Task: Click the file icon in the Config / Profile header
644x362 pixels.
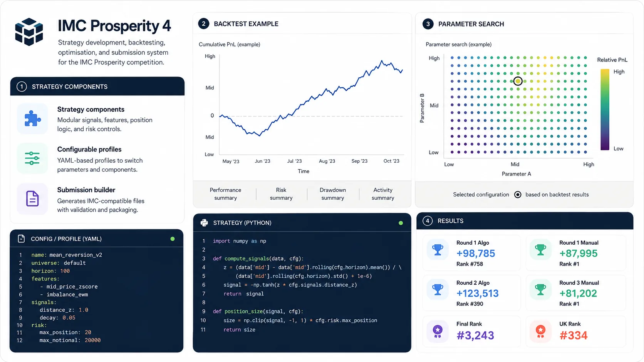Action: coord(21,239)
